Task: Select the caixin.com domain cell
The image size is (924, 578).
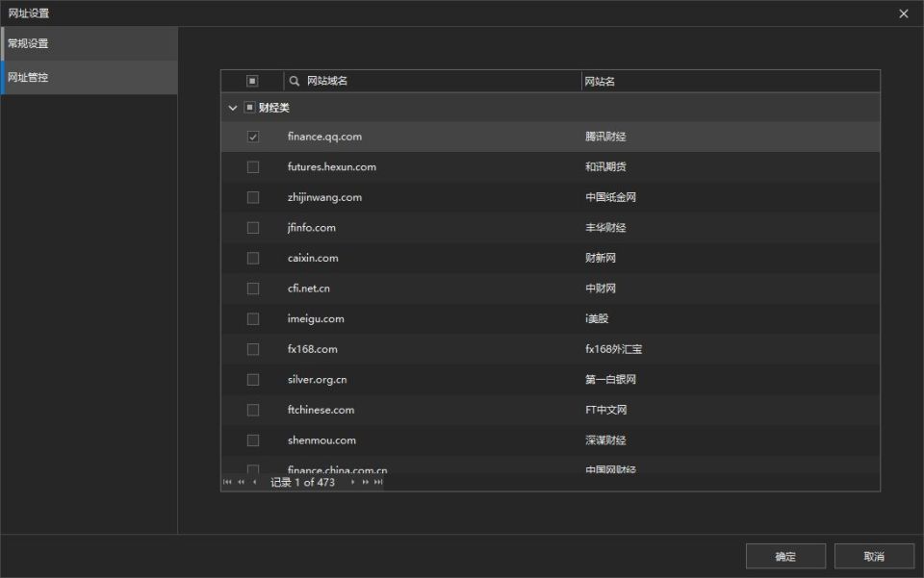Action: 313,259
